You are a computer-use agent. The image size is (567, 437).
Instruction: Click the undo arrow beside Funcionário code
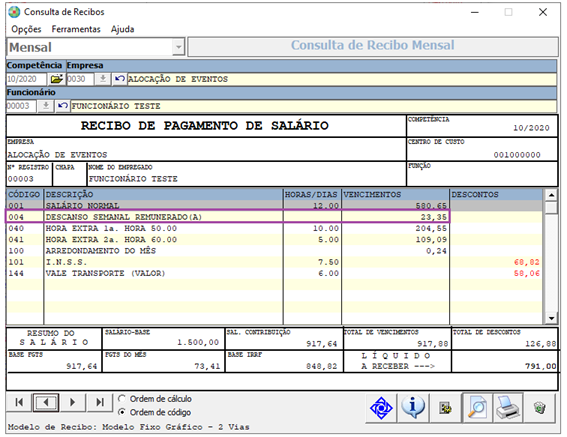63,106
